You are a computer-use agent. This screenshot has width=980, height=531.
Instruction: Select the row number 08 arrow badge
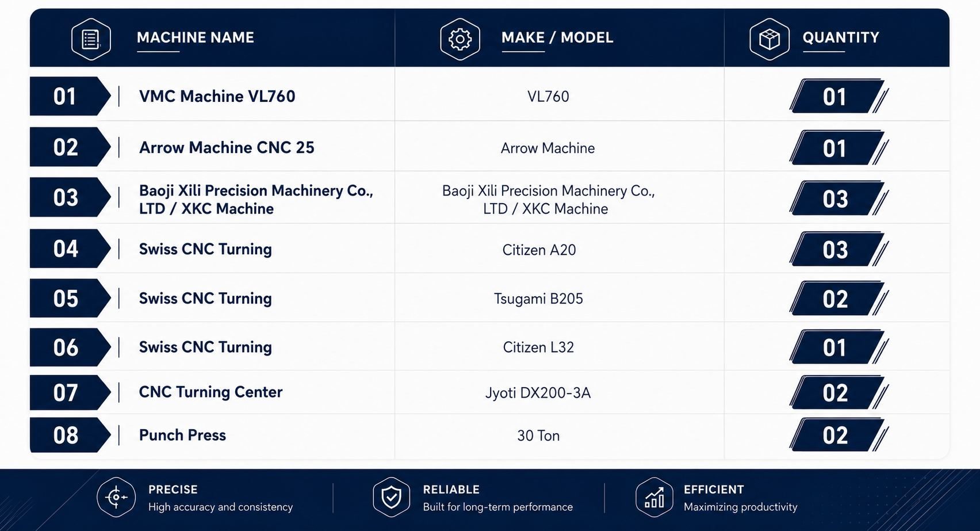70,435
